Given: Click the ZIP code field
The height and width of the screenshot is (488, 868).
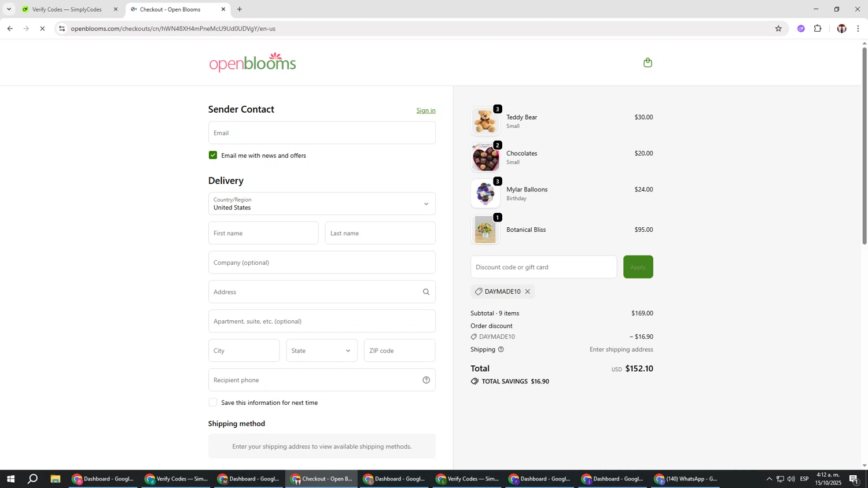Looking at the screenshot, I should pos(399,350).
